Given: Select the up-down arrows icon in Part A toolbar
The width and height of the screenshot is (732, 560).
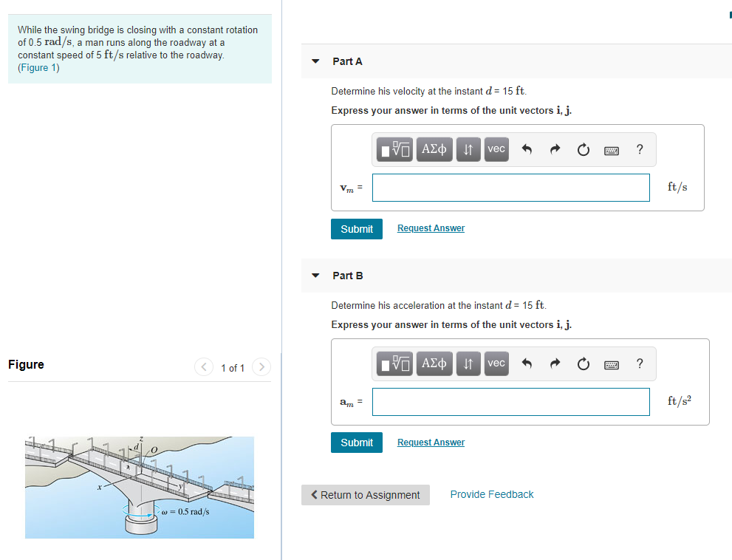Looking at the screenshot, I should click(468, 149).
